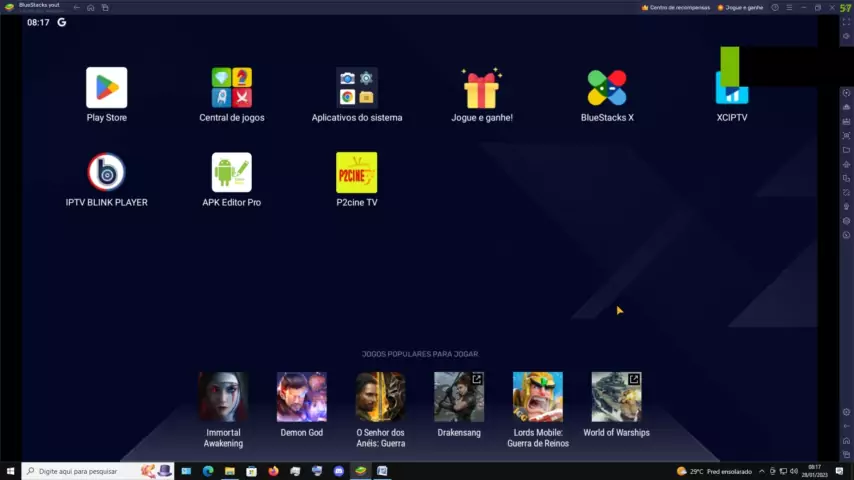Select the Lords Mobile game thumbnail

(x=538, y=397)
